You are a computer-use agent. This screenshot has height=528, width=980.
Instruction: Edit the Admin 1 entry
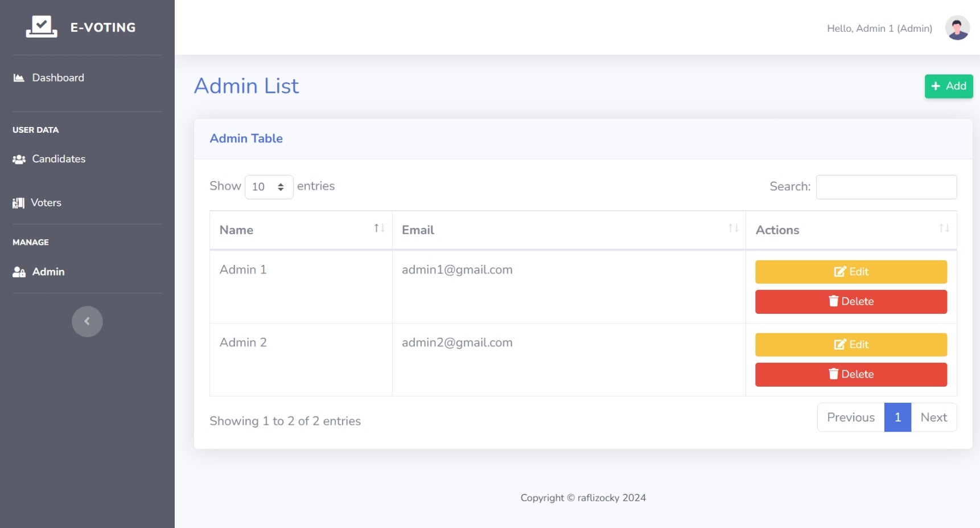tap(850, 272)
